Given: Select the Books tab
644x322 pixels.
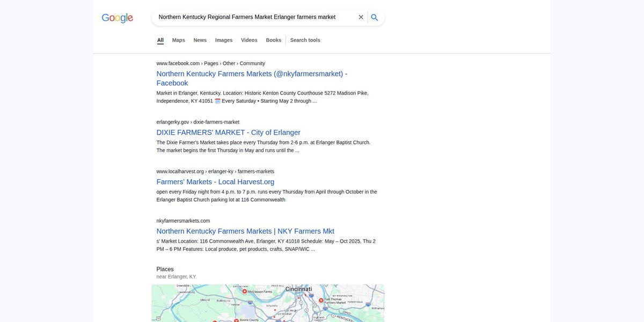Looking at the screenshot, I should 274,40.
